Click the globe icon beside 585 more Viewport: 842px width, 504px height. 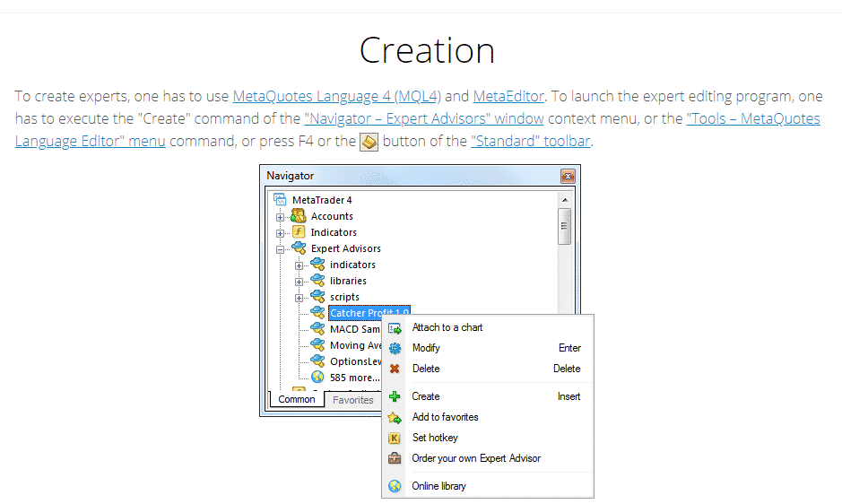tap(318, 377)
